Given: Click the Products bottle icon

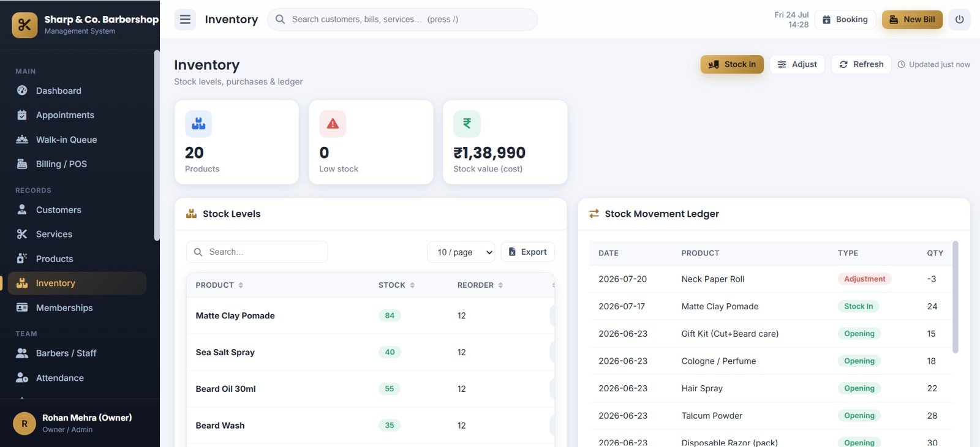Looking at the screenshot, I should [22, 258].
